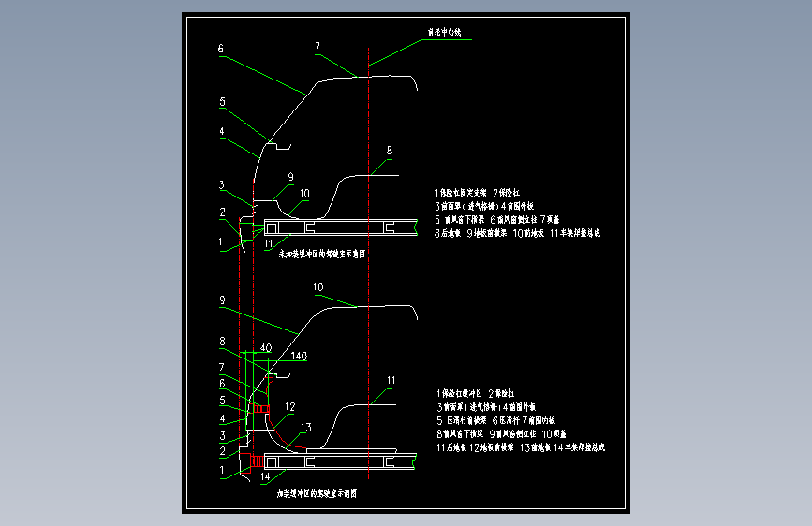Click lower legend line starting 8前风窗下横梁
The width and height of the screenshot is (812, 526).
click(501, 434)
